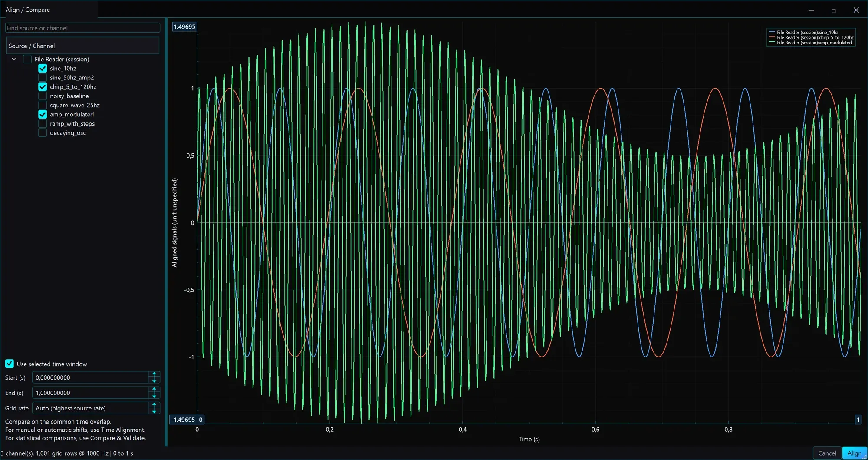Click the X-axis minimum value box 0
This screenshot has height=460, width=868.
point(201,420)
